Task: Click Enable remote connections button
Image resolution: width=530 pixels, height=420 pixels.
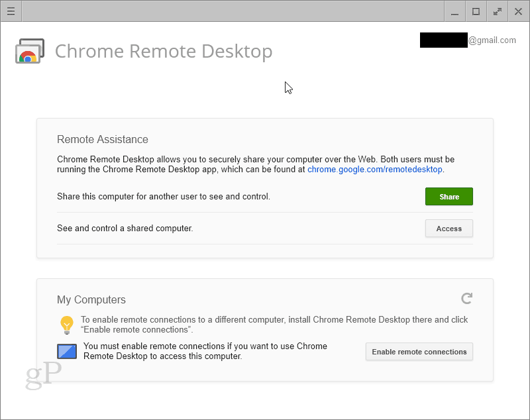Action: tap(419, 352)
